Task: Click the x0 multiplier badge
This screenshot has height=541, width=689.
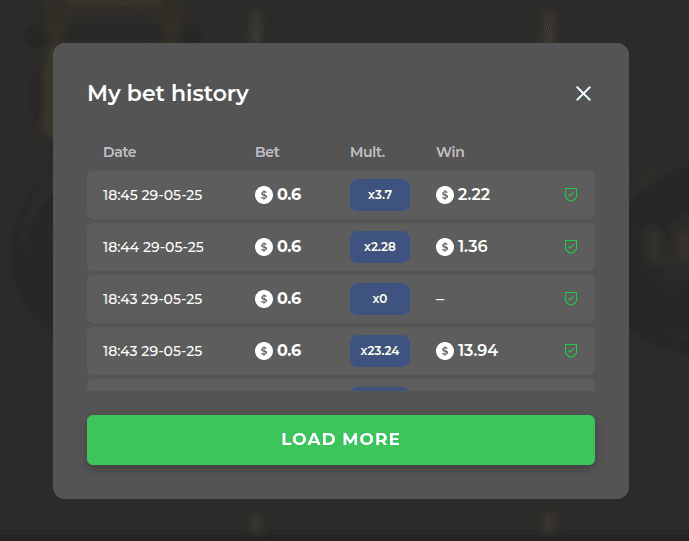Action: coord(380,299)
